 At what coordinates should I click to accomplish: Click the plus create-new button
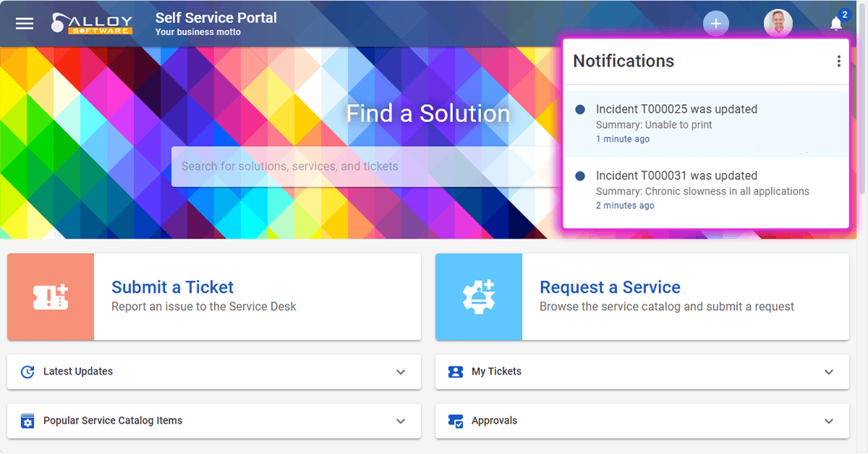715,24
